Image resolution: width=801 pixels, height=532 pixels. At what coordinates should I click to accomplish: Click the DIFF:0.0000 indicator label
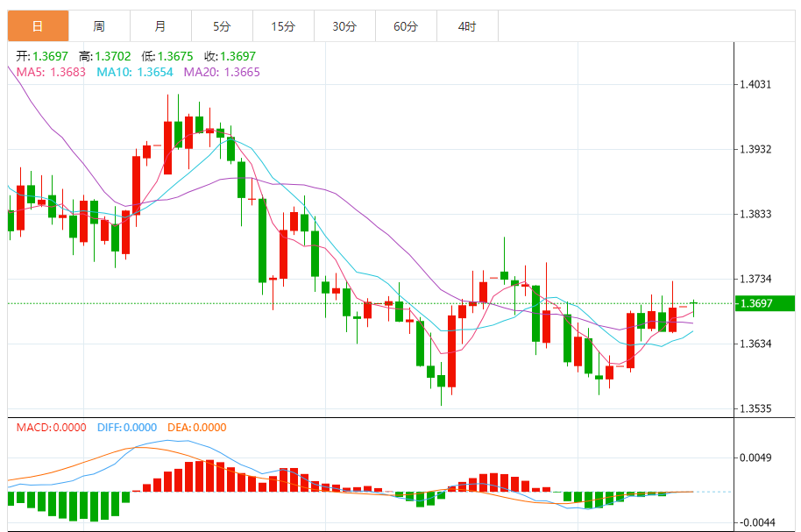coord(127,427)
